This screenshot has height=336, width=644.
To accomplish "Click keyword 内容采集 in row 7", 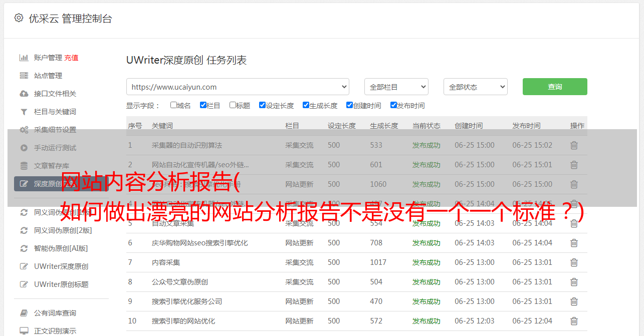I will click(166, 262).
